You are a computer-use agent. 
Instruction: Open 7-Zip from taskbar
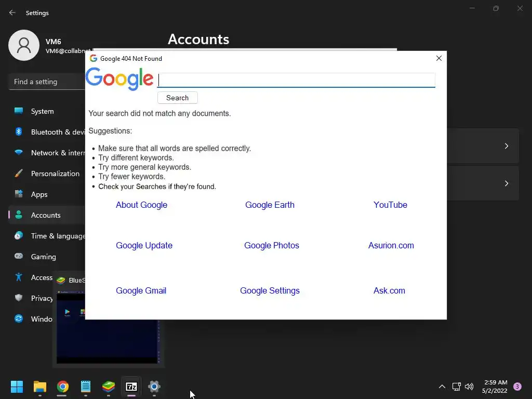[131, 387]
